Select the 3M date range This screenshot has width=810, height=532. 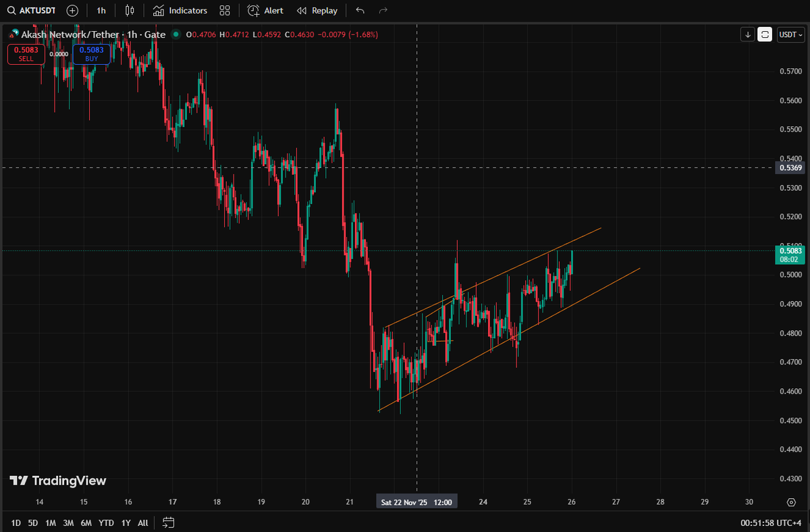pos(68,523)
